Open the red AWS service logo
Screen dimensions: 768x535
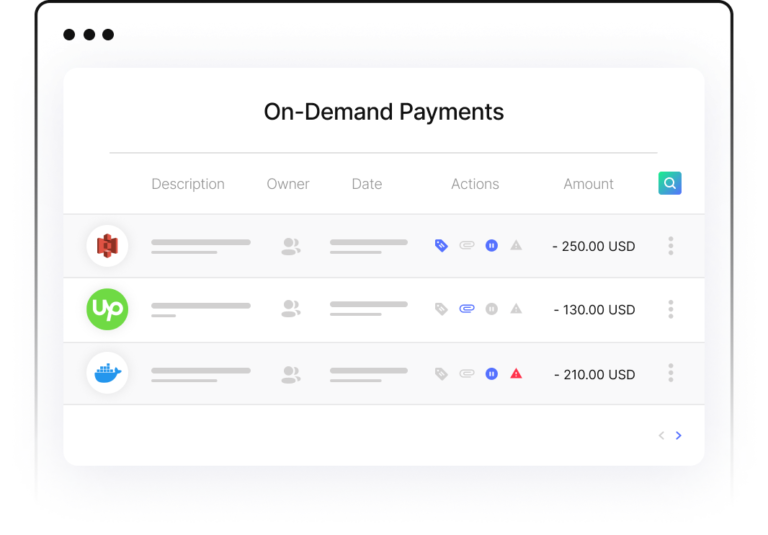(x=107, y=245)
